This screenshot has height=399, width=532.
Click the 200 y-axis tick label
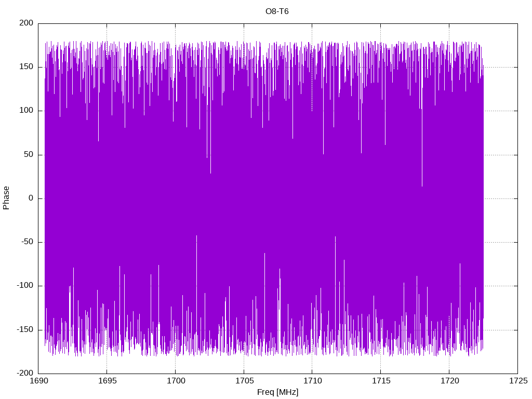click(26, 23)
